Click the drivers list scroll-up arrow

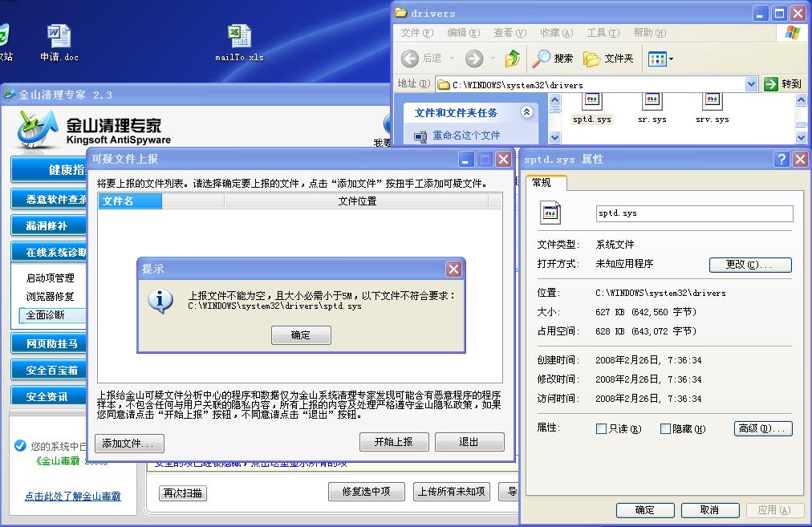click(x=801, y=99)
